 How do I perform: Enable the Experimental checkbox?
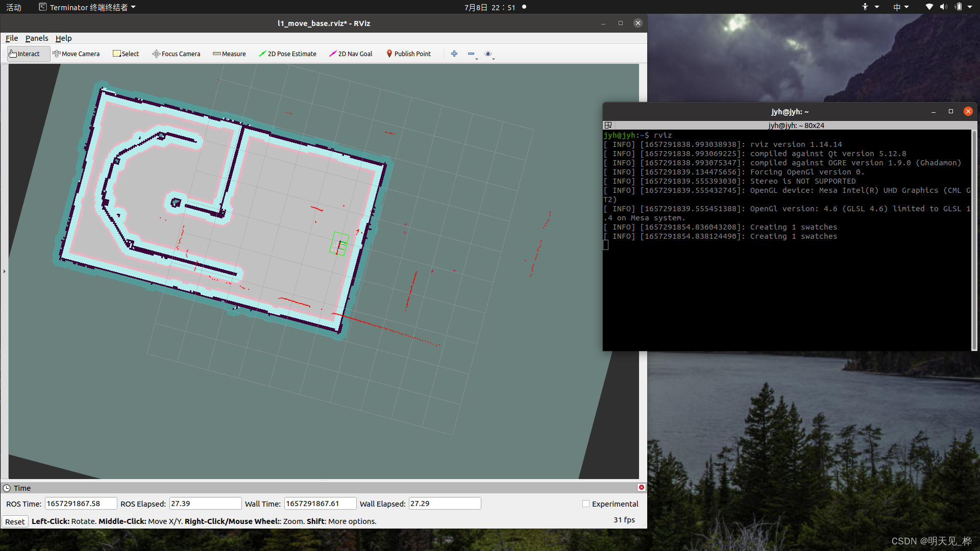click(x=586, y=504)
